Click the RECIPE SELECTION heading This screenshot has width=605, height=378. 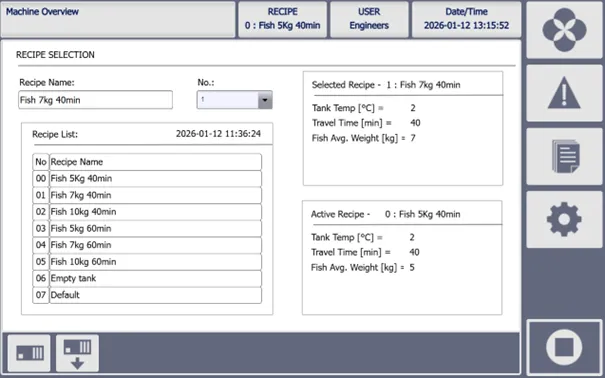[x=55, y=55]
